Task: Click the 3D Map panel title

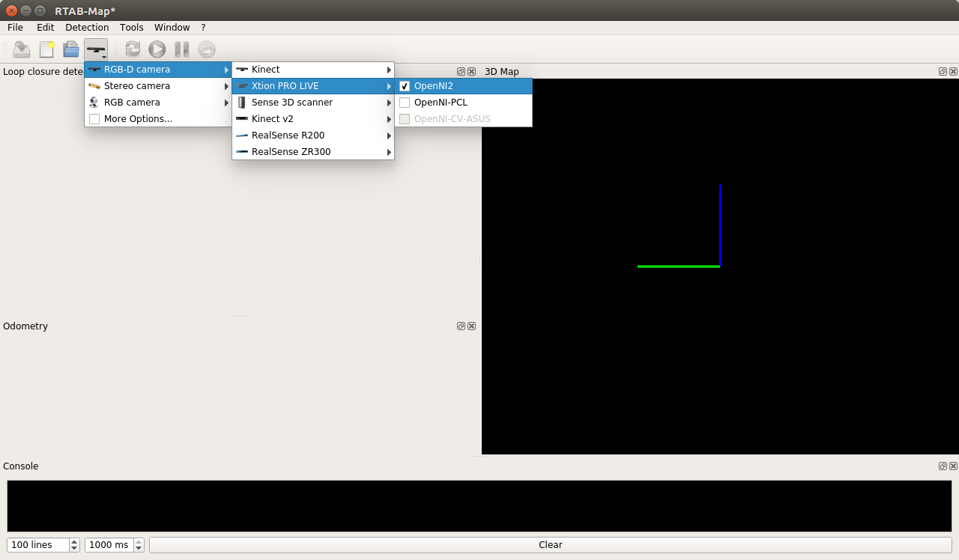Action: tap(502, 72)
